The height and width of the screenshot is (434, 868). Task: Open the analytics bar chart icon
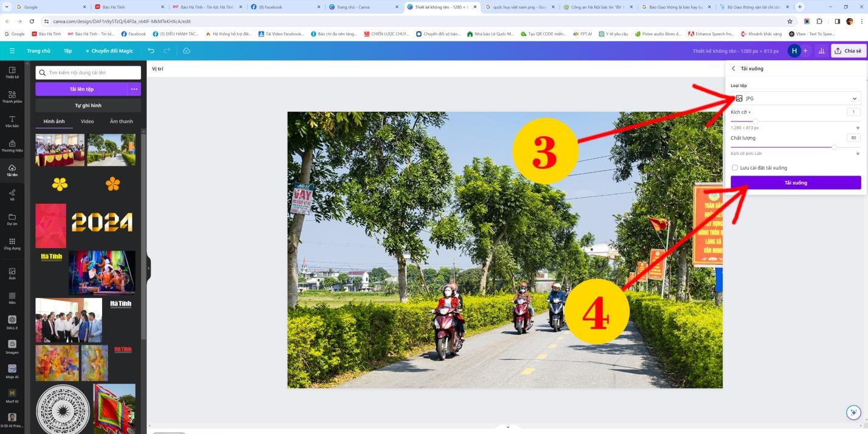pos(821,50)
